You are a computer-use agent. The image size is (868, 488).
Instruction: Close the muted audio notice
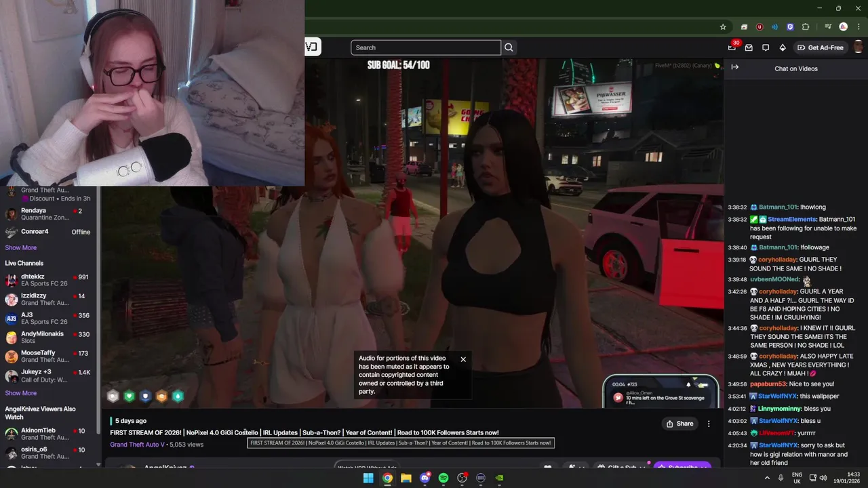(463, 359)
